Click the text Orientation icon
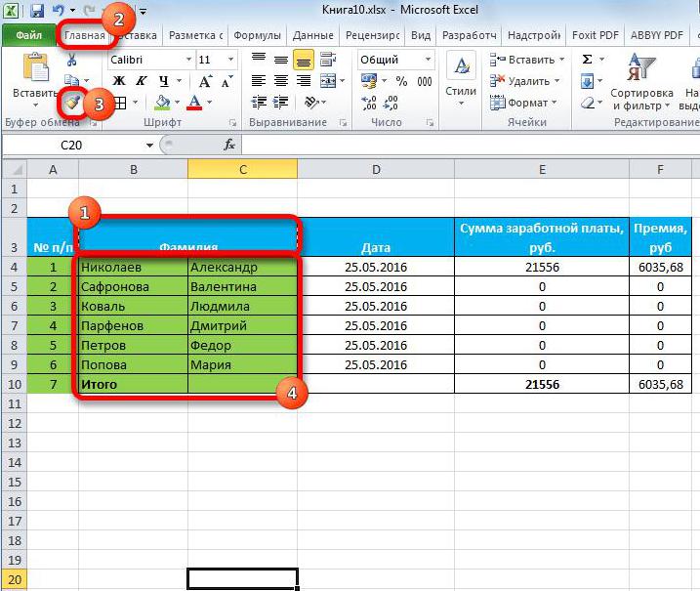This screenshot has height=591, width=700. click(x=311, y=103)
